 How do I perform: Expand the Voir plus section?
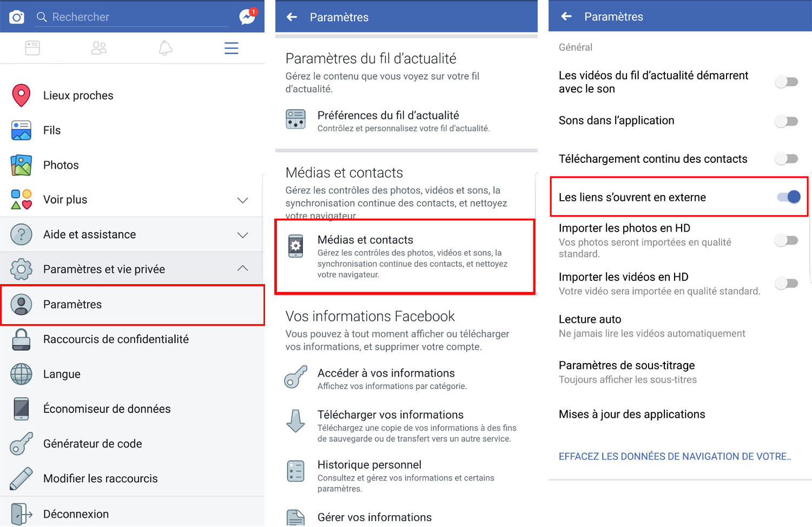(x=242, y=200)
